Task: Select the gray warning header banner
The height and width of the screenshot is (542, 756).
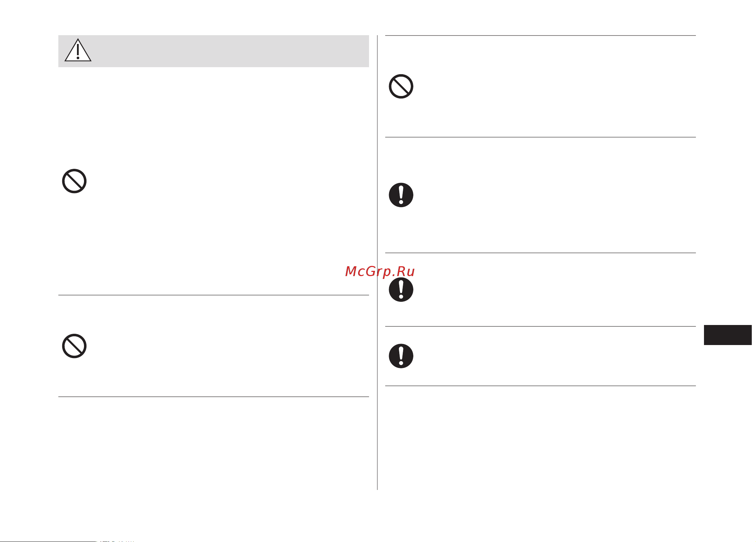Action: coord(213,51)
